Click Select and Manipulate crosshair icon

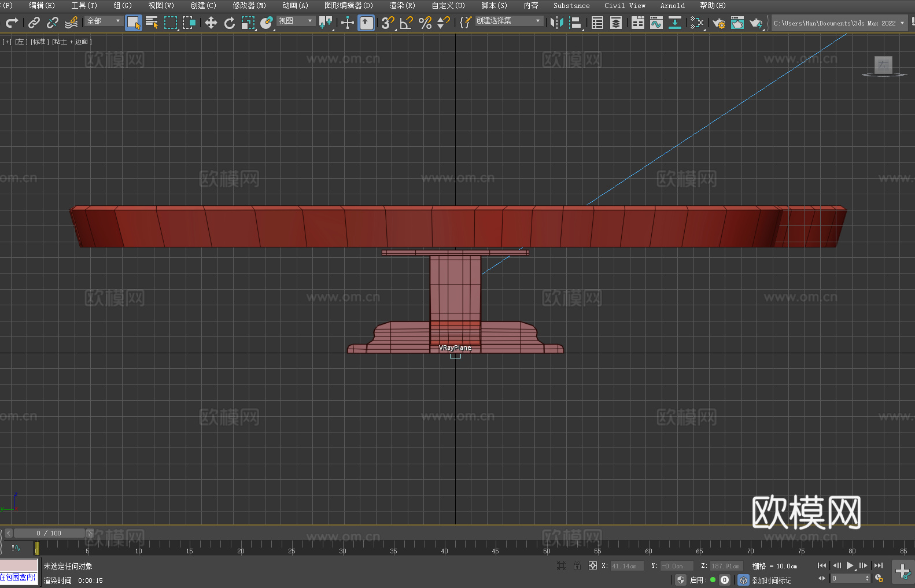tap(347, 23)
